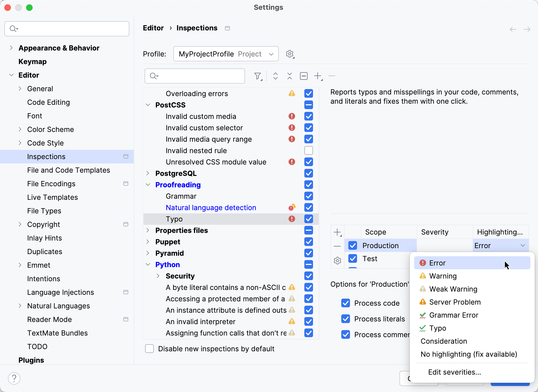Click the Expand All tree icon
The height and width of the screenshot is (392, 538).
coord(275,76)
